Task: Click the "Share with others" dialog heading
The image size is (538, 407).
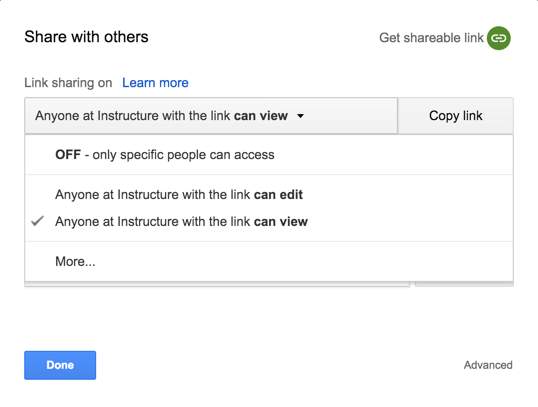Action: pyautogui.click(x=86, y=37)
